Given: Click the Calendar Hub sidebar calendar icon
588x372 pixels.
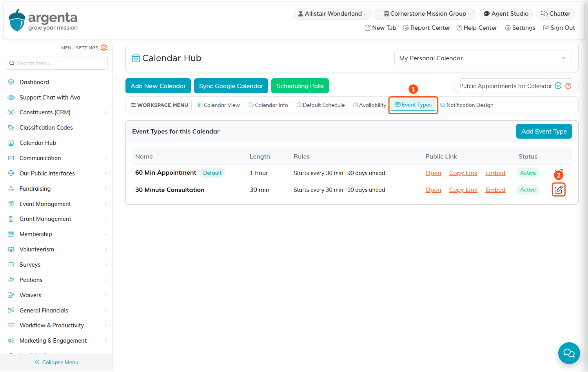Looking at the screenshot, I should tap(11, 143).
